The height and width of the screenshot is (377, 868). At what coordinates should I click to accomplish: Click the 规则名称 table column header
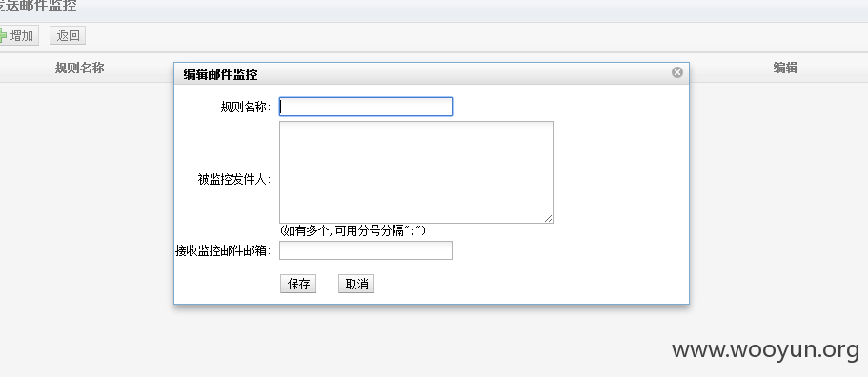tap(80, 68)
